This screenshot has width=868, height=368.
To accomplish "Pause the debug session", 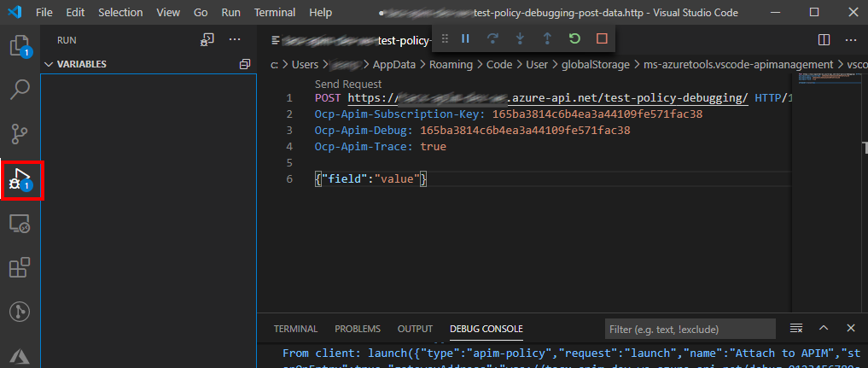I will pyautogui.click(x=465, y=38).
